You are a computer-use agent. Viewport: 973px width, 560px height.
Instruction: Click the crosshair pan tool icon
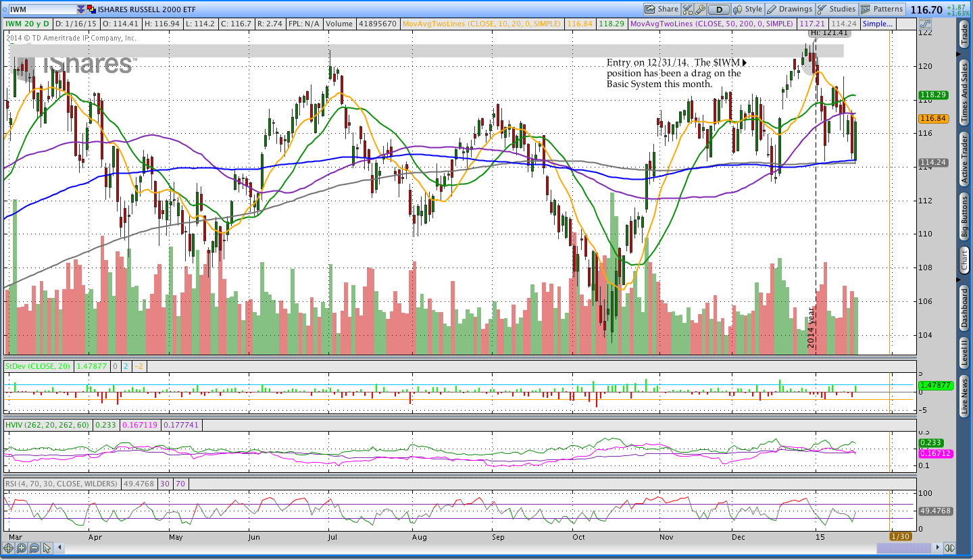9,548
